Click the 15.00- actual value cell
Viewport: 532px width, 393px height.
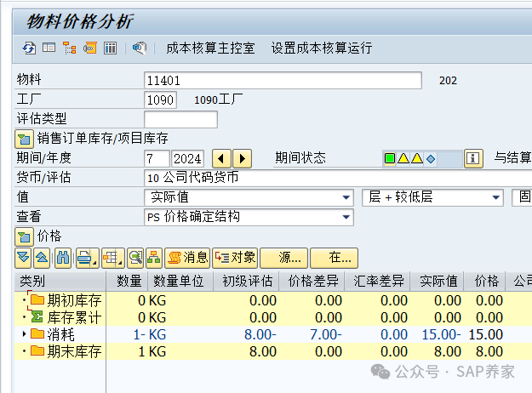click(441, 334)
